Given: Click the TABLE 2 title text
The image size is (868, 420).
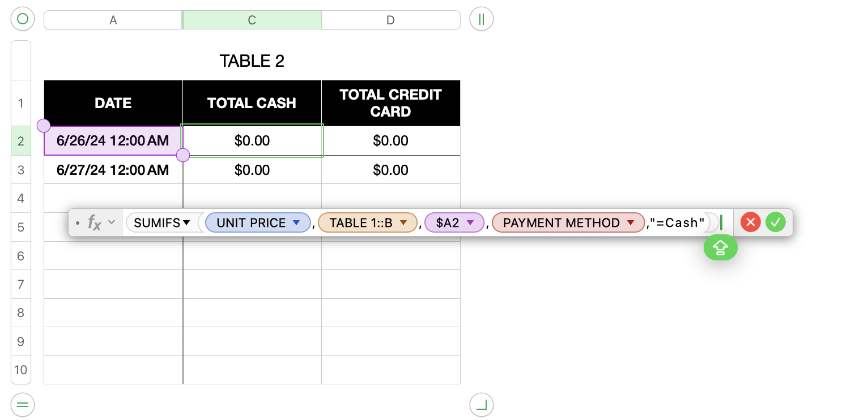Looking at the screenshot, I should (252, 61).
